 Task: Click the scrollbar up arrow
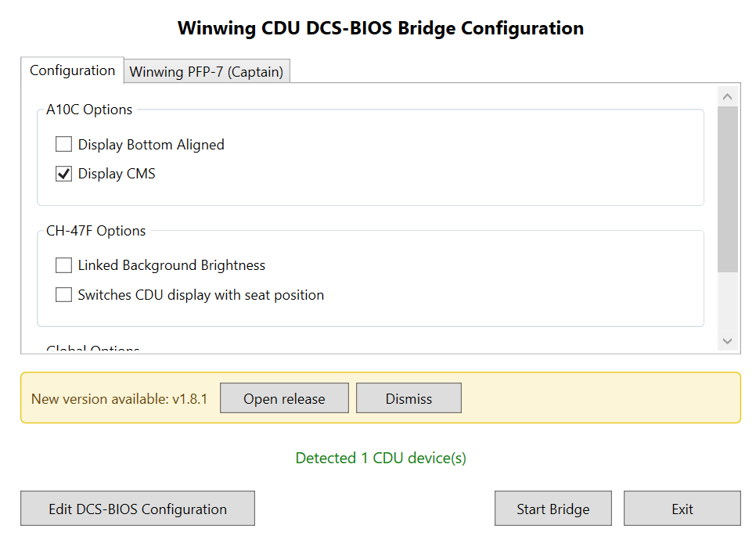coord(727,97)
